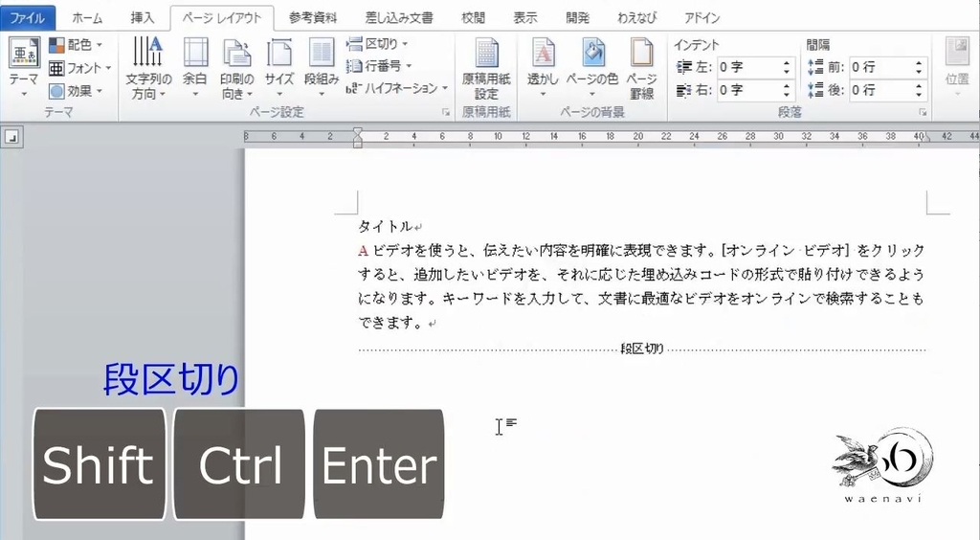
Task: Open the フォント theme fonts dropdown
Action: [80, 68]
